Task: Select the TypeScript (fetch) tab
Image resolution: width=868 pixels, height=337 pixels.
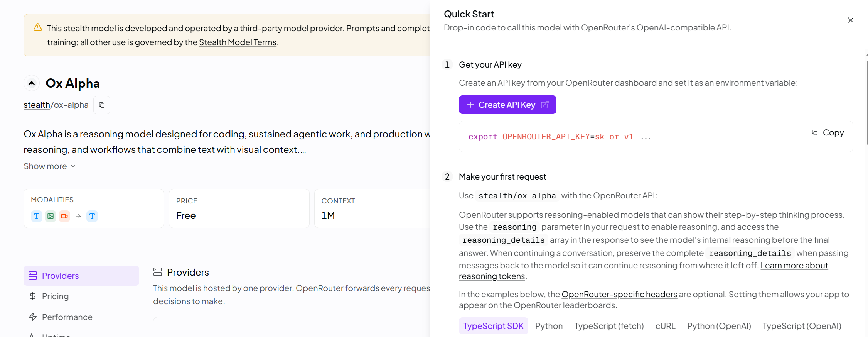Action: click(609, 326)
